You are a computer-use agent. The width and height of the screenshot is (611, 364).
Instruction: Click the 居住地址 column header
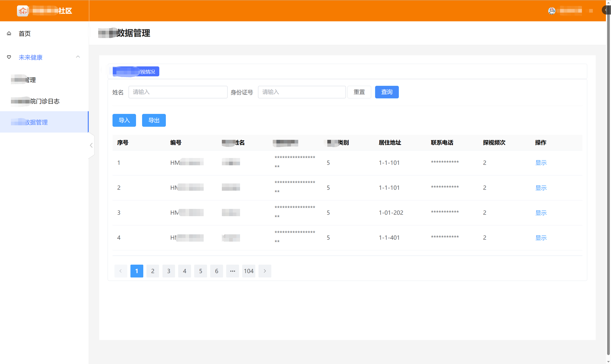click(390, 142)
